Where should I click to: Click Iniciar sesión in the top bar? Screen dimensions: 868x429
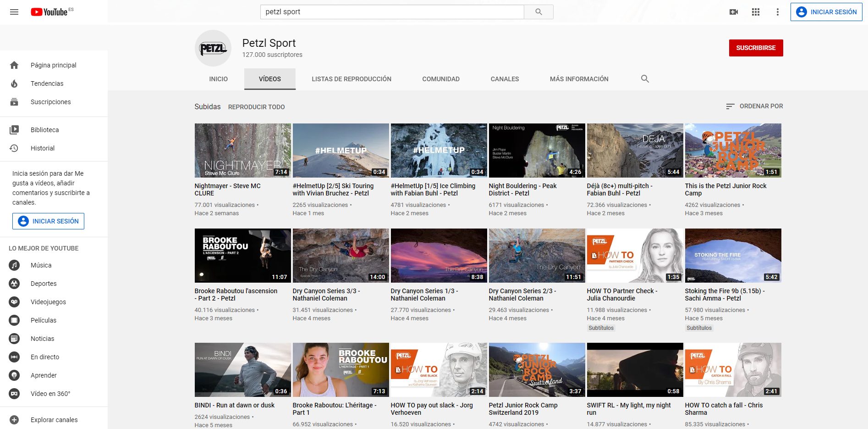tap(826, 12)
